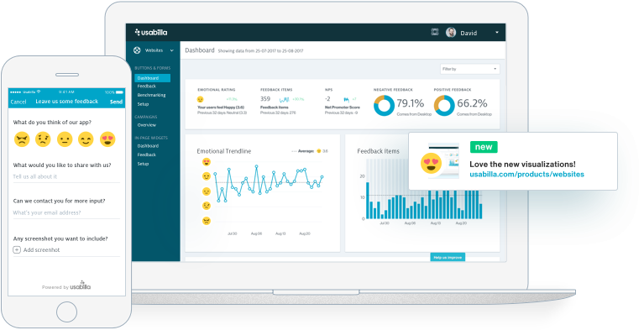This screenshot has height=330, width=644.
Task: Click the confused emoji on trendline axis
Action: [x=207, y=206]
